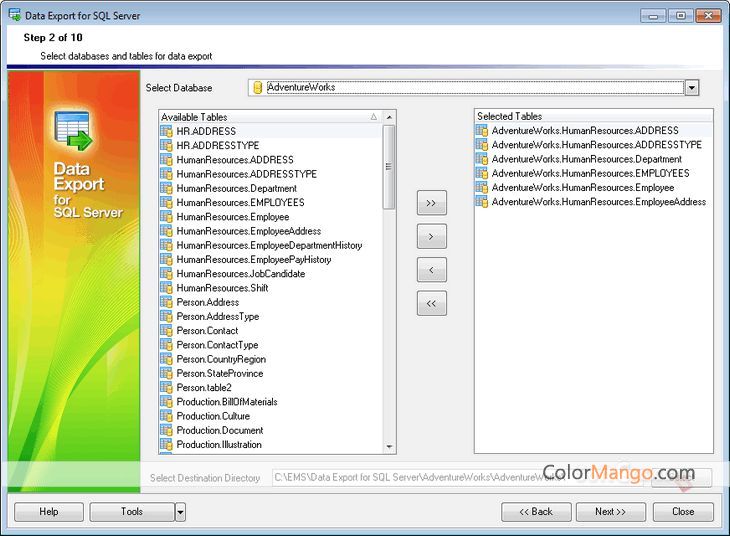
Task: Select AdventureWorks.HumanResources.Employee in Selected Tables
Action: point(583,187)
